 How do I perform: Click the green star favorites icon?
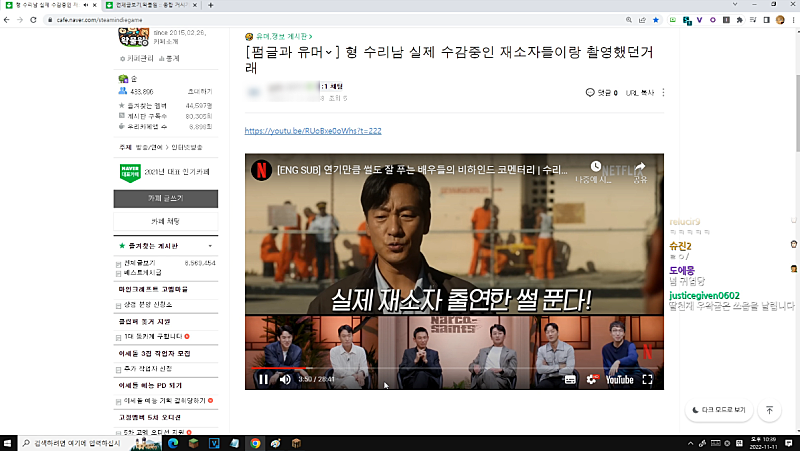pyautogui.click(x=122, y=246)
